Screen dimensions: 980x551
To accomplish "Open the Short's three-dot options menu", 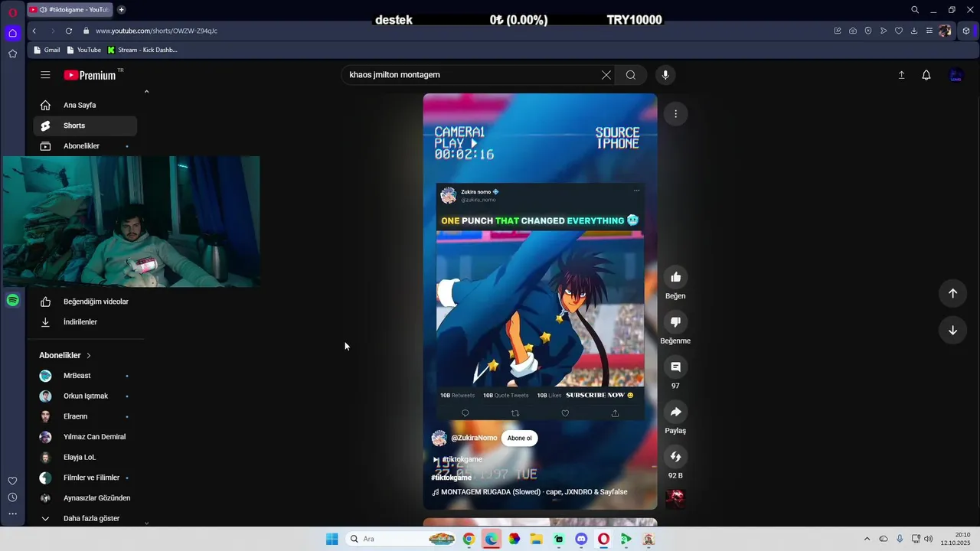I will [675, 114].
